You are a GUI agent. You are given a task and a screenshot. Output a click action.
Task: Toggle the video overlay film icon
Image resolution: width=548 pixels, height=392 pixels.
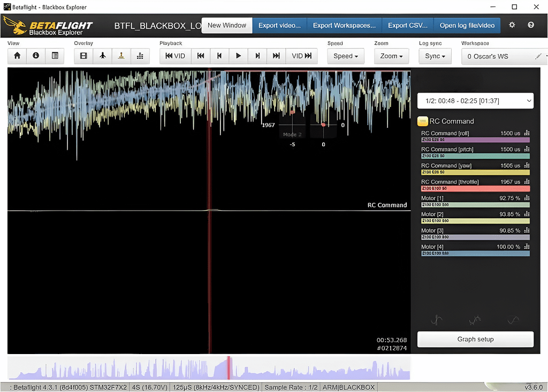tap(83, 56)
